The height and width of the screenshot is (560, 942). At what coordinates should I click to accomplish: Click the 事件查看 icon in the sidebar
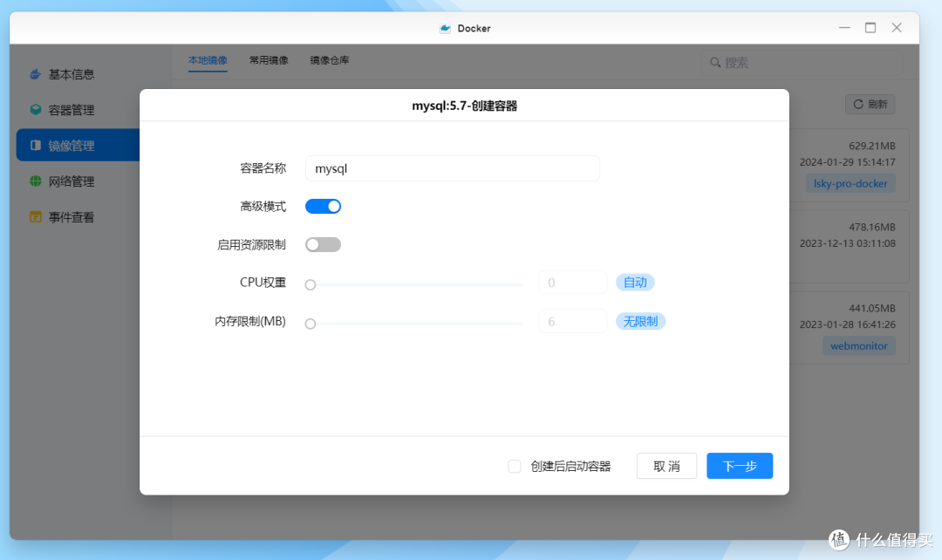tap(36, 217)
